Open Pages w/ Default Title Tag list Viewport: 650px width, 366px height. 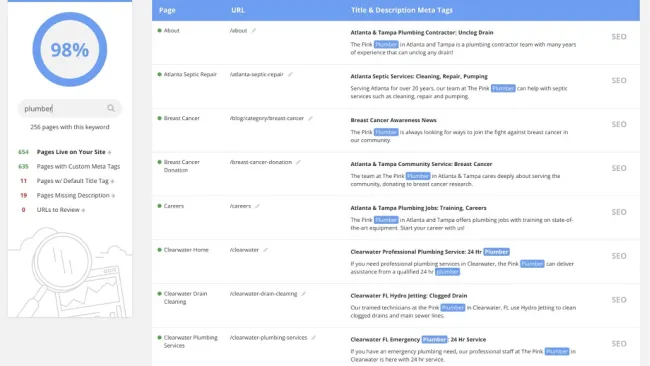[75, 181]
